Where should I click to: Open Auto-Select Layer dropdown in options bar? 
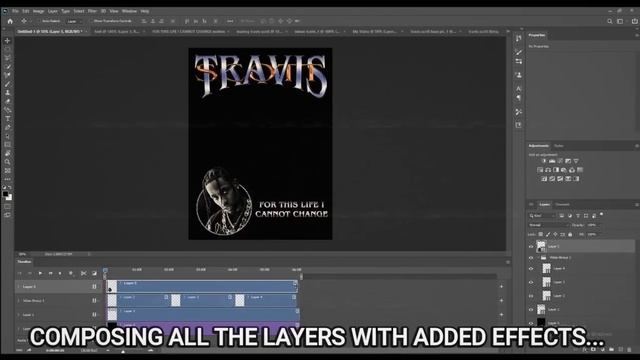(73, 21)
